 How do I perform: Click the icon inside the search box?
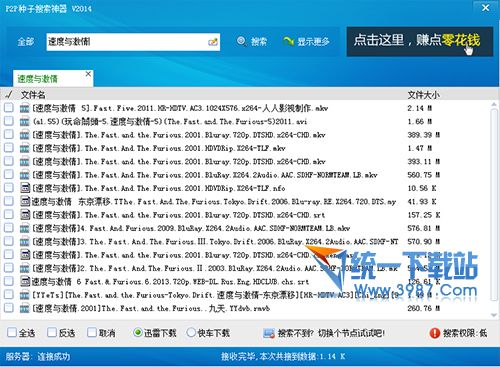pos(213,42)
